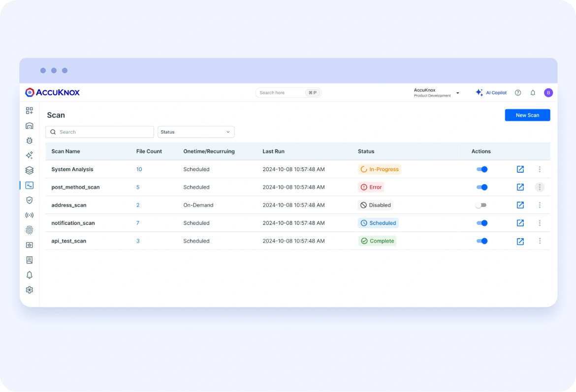Viewport: 576px width, 392px height.
Task: Click the Scan Name column header
Action: [x=65, y=151]
